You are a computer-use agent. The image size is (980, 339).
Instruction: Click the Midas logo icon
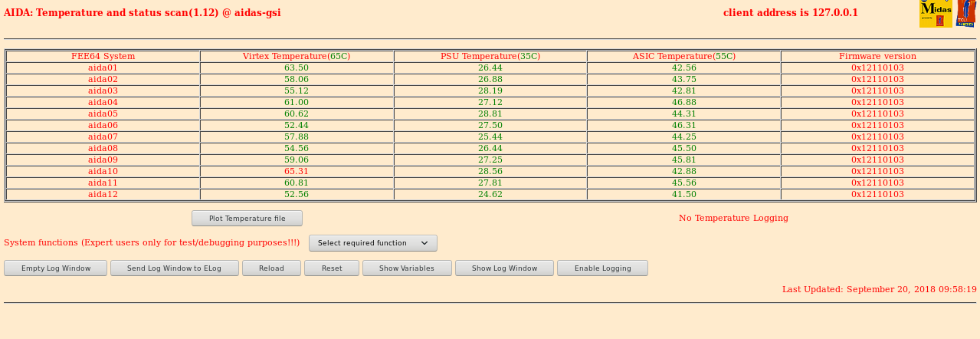pyautogui.click(x=936, y=14)
